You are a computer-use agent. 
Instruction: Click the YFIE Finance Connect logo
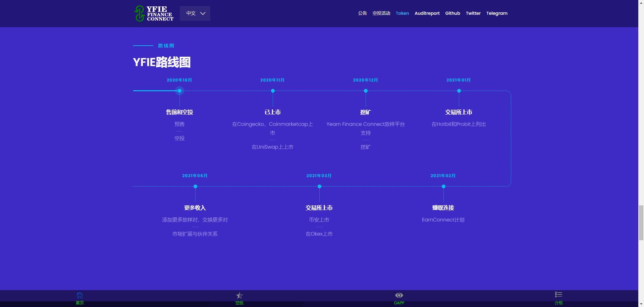coord(154,13)
